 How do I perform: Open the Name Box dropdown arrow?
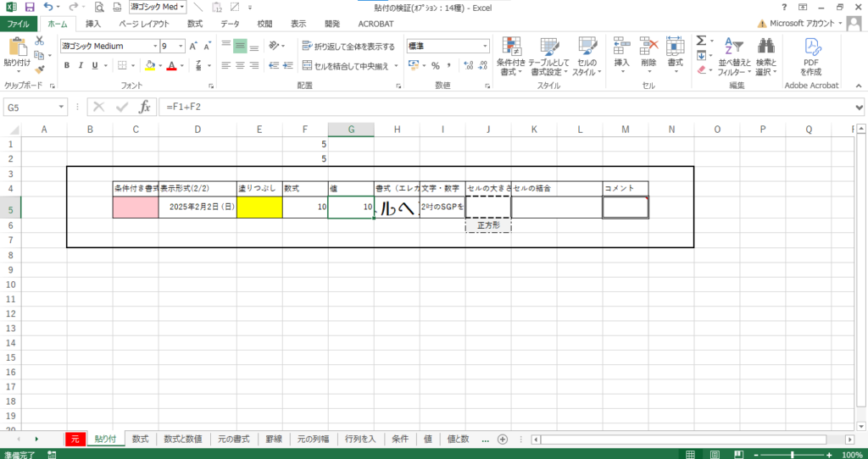pos(61,107)
